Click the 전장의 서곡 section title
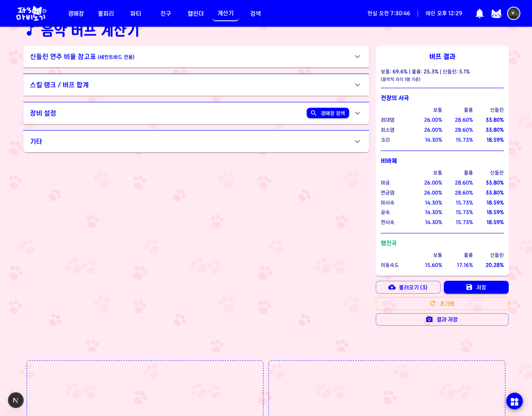The height and width of the screenshot is (416, 532). [x=395, y=98]
